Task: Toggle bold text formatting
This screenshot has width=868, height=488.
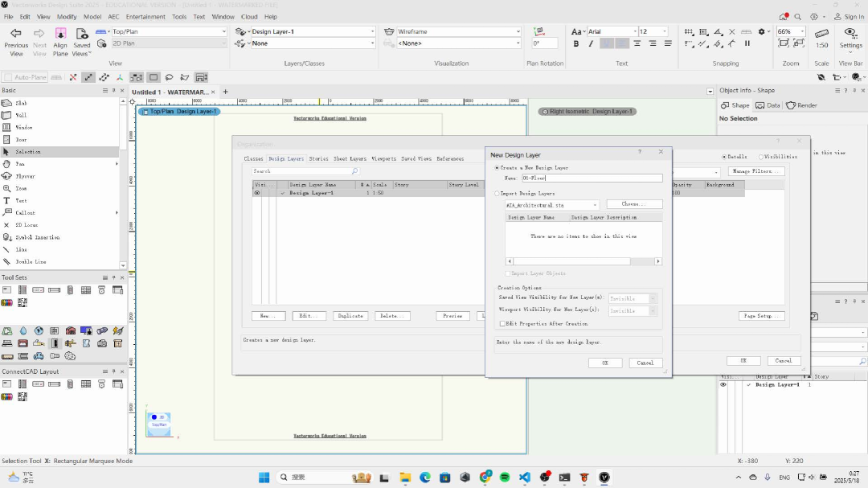Action: (x=576, y=43)
